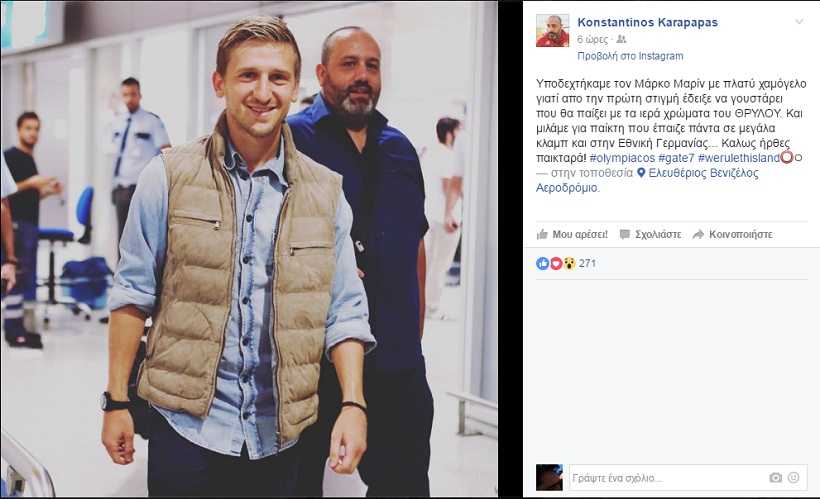Click the camera attach photo icon
Viewport: 820px width, 499px height.
(x=776, y=478)
